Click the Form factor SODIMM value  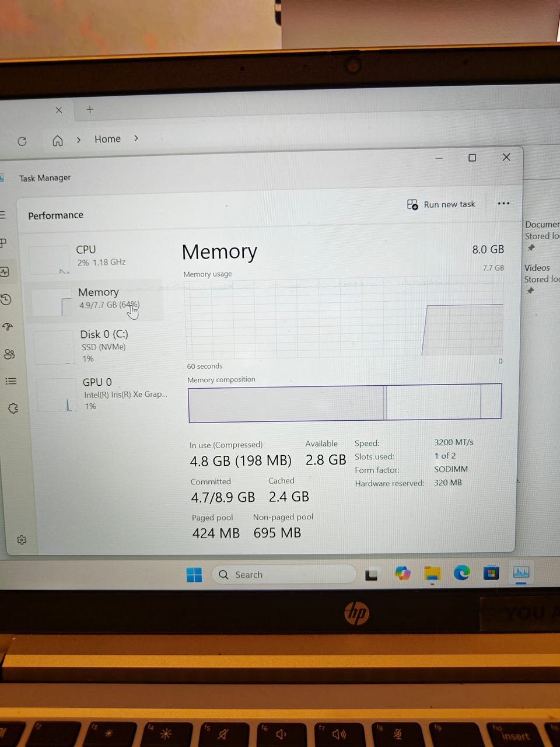tap(450, 469)
